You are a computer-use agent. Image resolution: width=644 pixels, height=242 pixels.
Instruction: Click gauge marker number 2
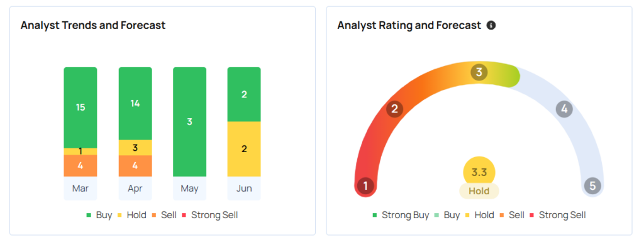click(395, 109)
